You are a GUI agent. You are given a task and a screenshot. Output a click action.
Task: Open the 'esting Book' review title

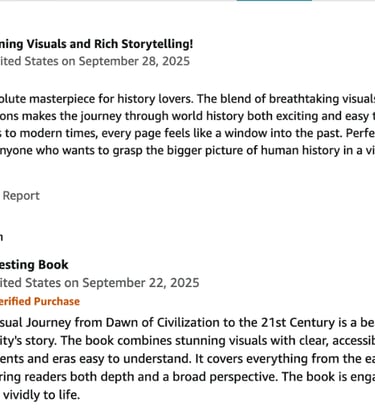tap(34, 265)
